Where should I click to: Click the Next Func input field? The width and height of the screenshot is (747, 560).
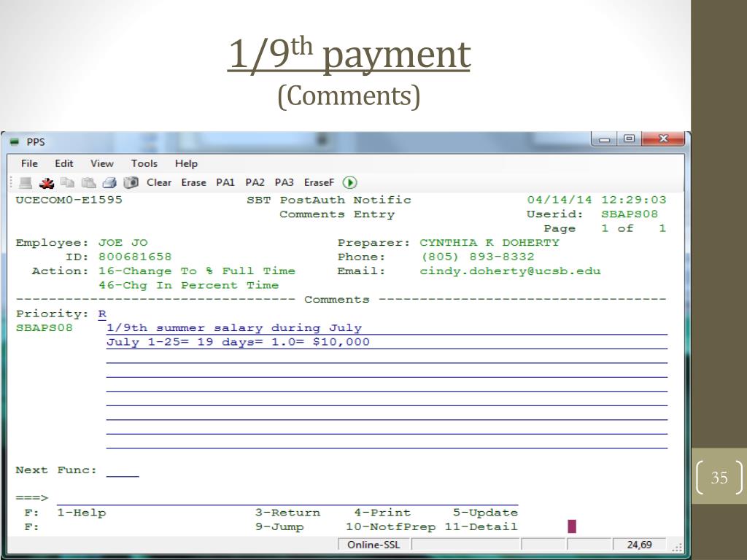click(122, 470)
